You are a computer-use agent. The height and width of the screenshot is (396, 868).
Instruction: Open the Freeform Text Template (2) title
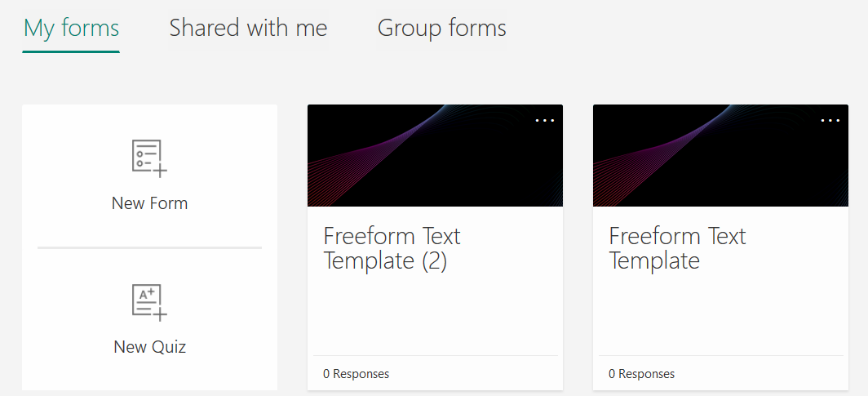392,248
